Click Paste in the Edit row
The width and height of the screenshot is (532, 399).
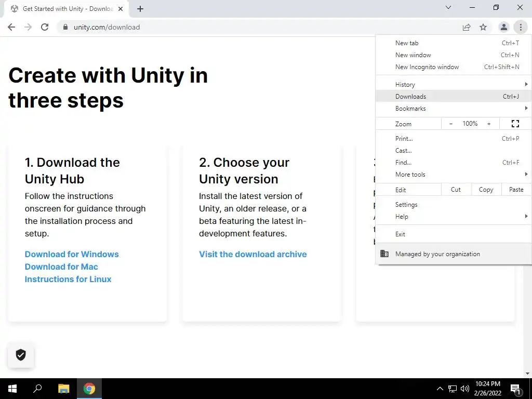click(x=516, y=190)
